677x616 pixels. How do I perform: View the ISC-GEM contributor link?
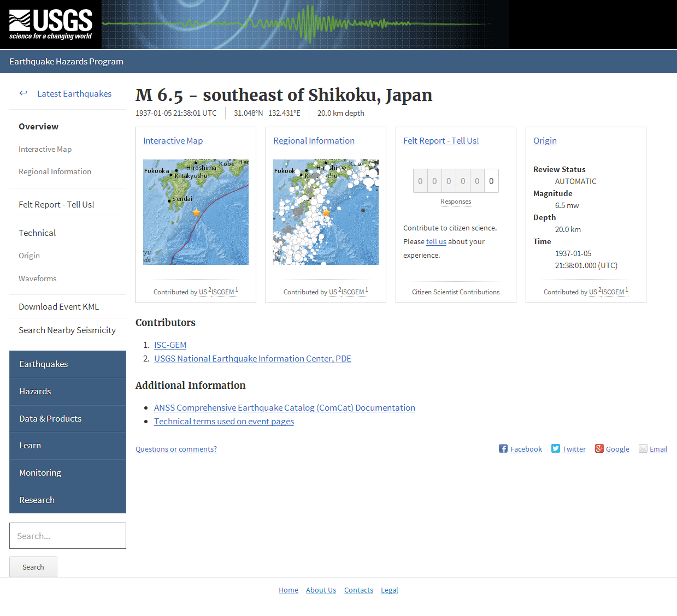pos(170,345)
